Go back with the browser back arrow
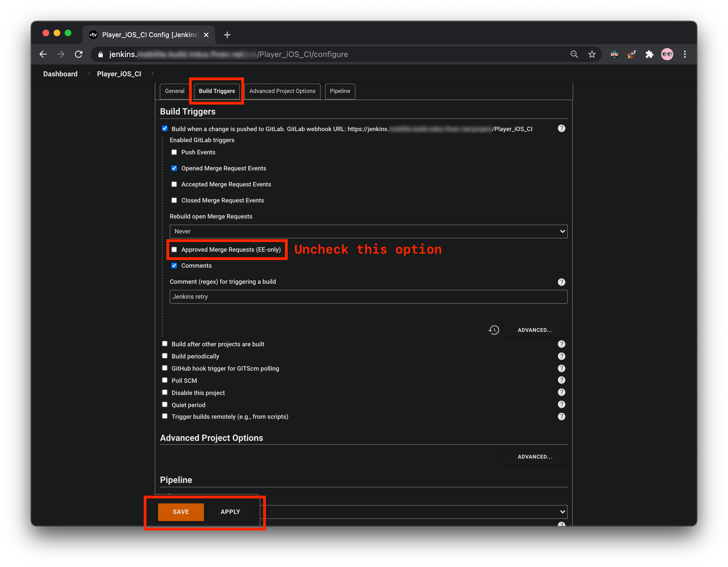728x567 pixels. 43,54
